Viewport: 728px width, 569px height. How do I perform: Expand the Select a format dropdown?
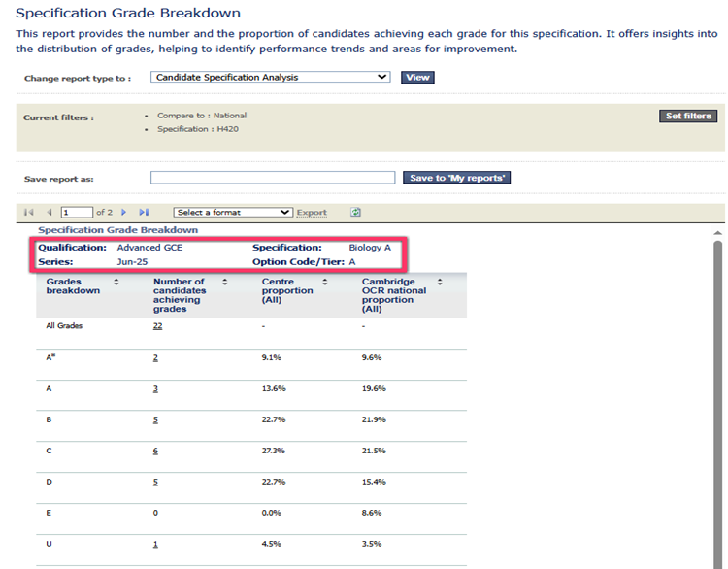pos(232,212)
